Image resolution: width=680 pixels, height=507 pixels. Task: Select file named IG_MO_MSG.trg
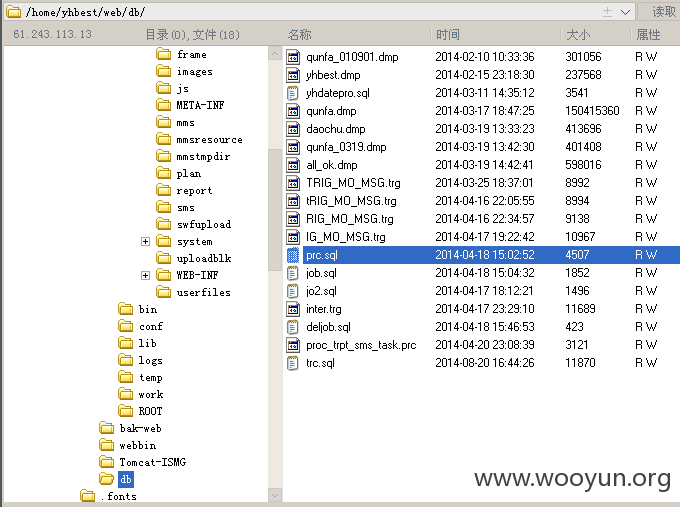[346, 237]
